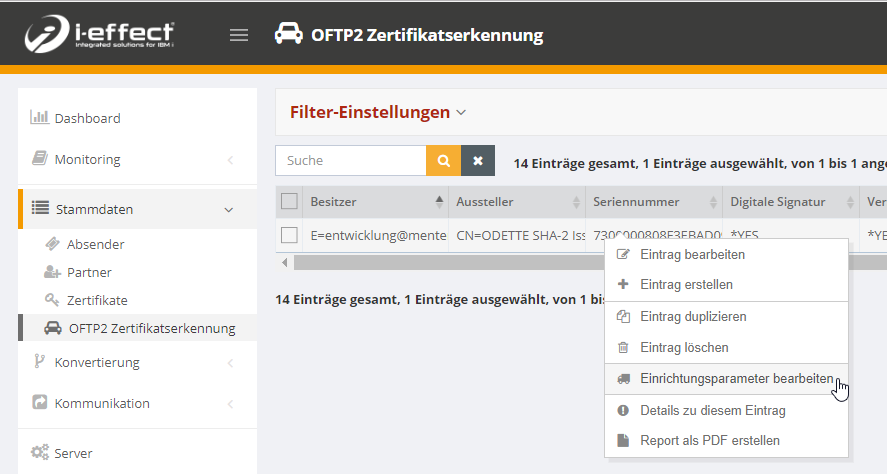Open Dashboard from the sidebar
This screenshot has width=887, height=474.
point(87,118)
